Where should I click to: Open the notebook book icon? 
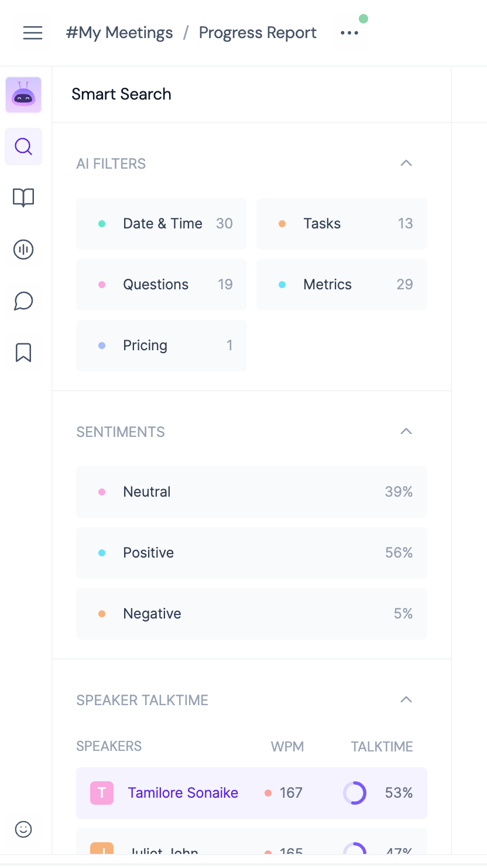click(x=23, y=198)
